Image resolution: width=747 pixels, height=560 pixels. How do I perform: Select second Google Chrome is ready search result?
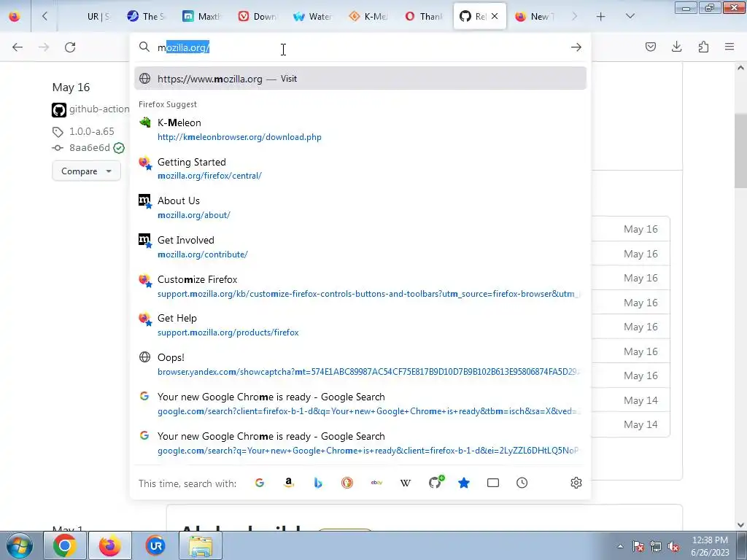[360, 443]
